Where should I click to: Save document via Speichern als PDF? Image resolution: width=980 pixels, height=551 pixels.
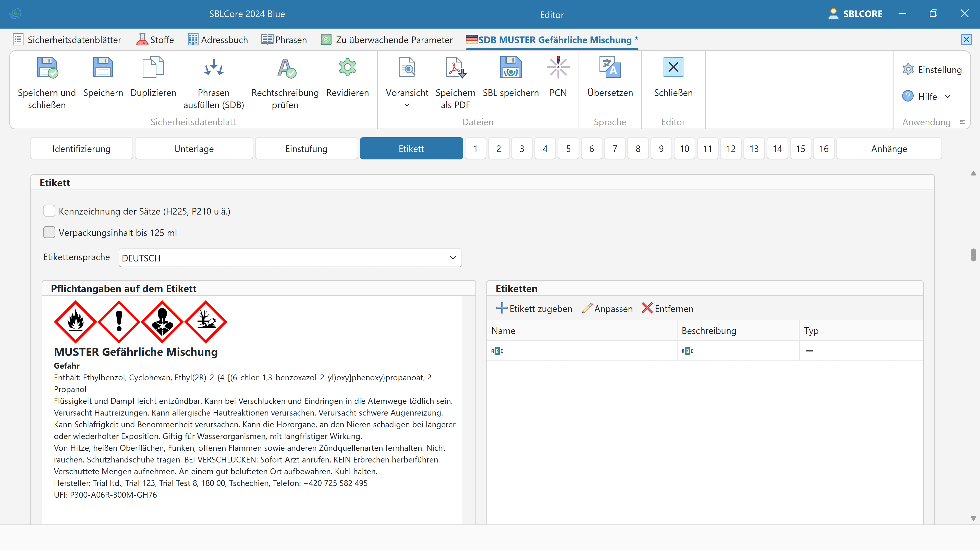point(455,68)
